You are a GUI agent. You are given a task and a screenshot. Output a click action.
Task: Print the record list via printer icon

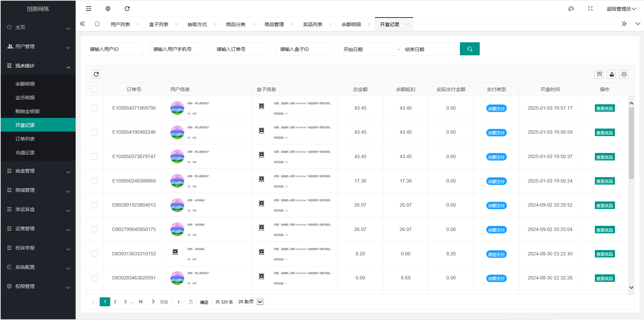click(624, 74)
